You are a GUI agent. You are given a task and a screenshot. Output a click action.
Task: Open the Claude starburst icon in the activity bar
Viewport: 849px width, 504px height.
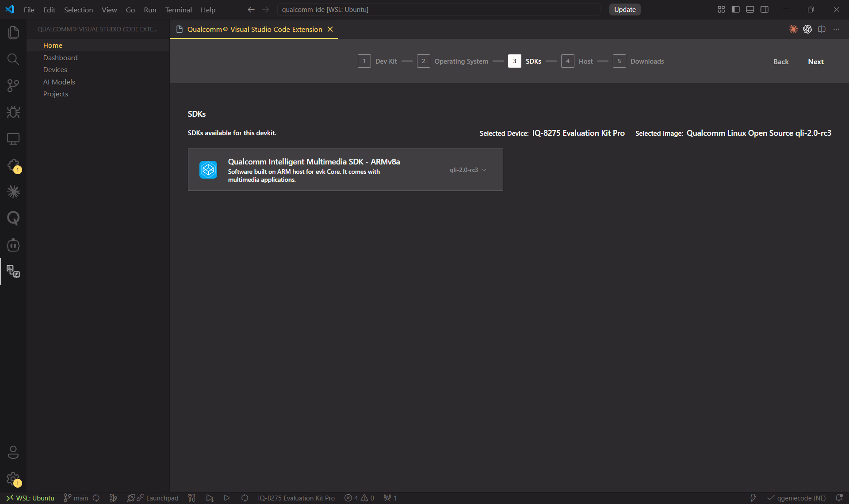point(13,191)
